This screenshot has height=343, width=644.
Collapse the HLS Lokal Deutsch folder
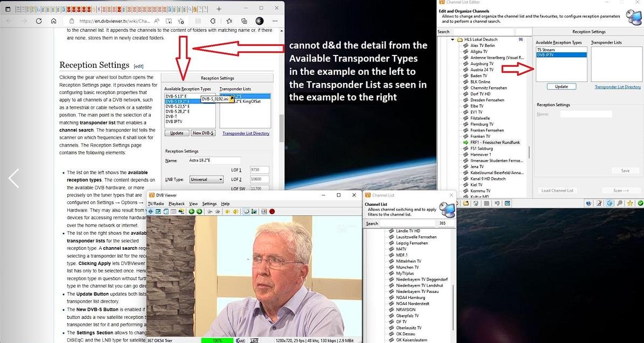pos(453,40)
